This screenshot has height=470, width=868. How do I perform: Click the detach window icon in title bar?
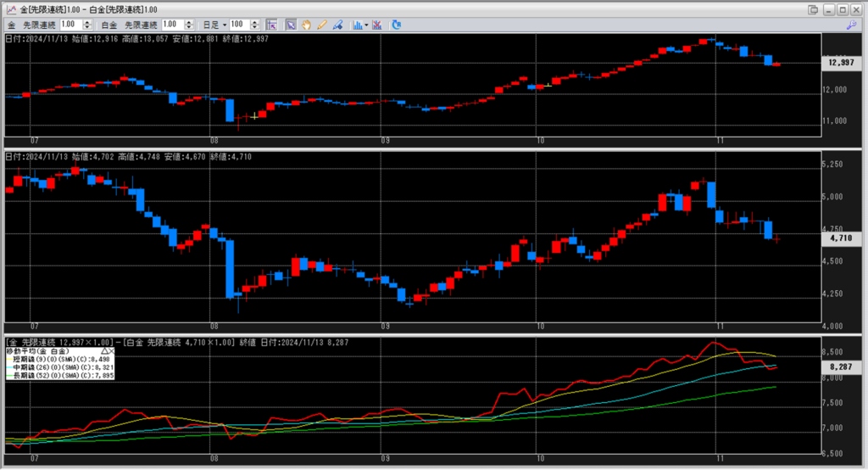tap(813, 9)
